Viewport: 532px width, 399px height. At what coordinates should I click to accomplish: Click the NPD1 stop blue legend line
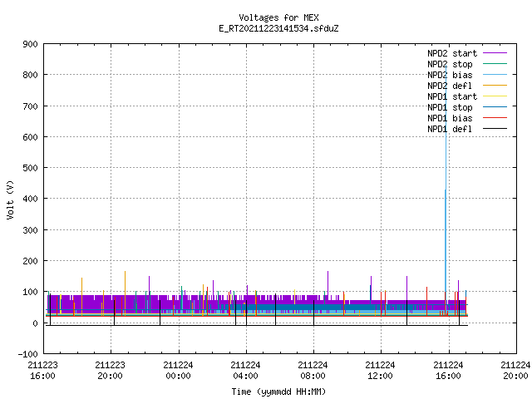point(495,107)
